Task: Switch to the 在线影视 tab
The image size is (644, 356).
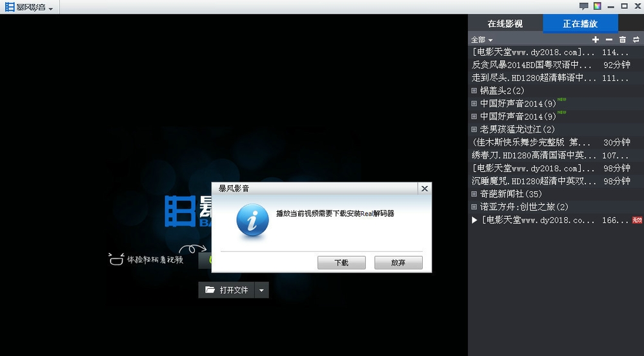Action: [x=505, y=24]
